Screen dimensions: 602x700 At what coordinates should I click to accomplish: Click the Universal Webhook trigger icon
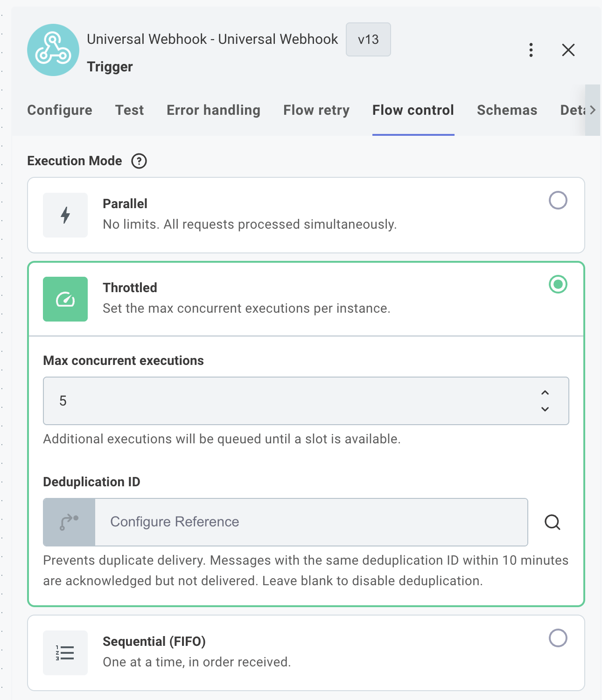53,49
